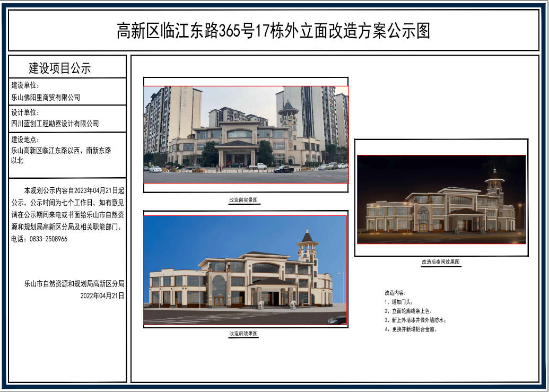Select the 建设项目公示 heading

click(x=60, y=68)
